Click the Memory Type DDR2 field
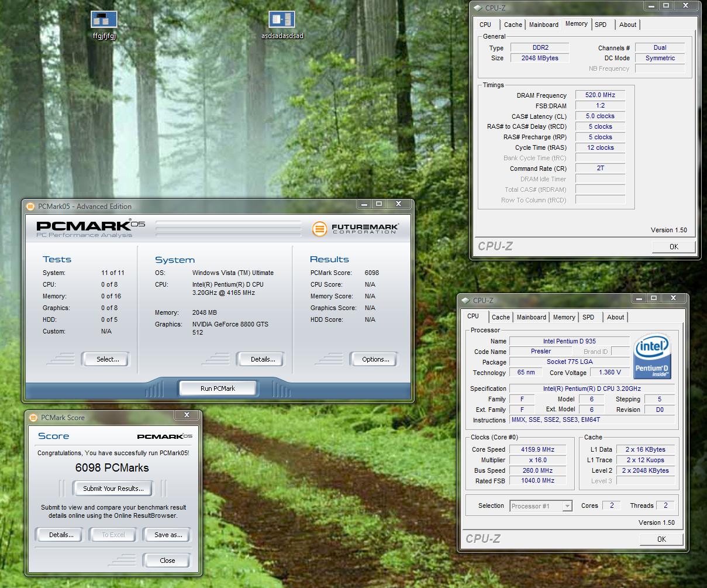Screen dimensions: 707x588 (x=540, y=47)
